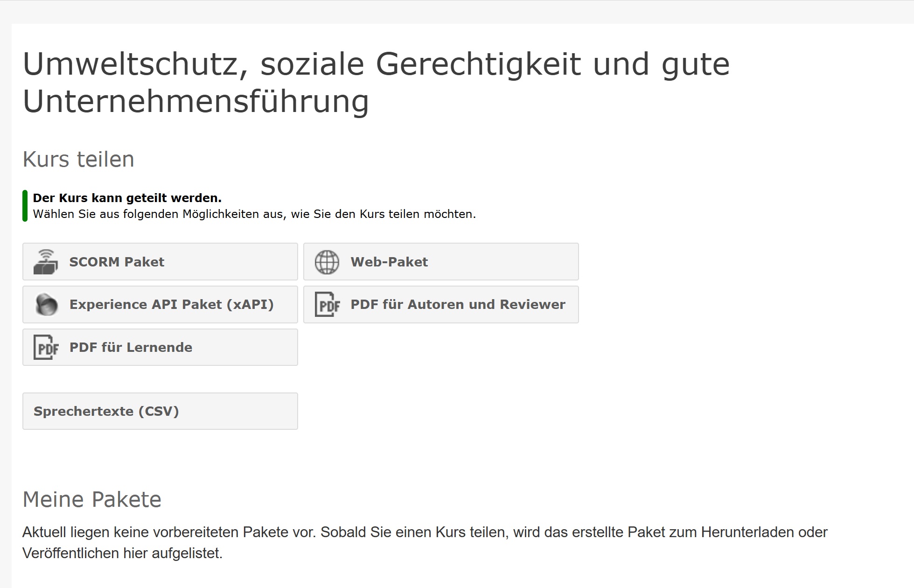Image resolution: width=914 pixels, height=588 pixels.
Task: Create the PDF für Lernende
Action: (x=160, y=347)
